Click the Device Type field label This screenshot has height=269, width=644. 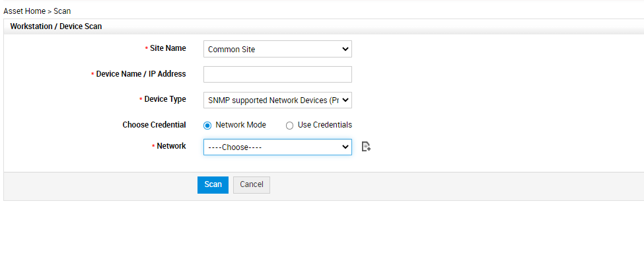click(165, 99)
